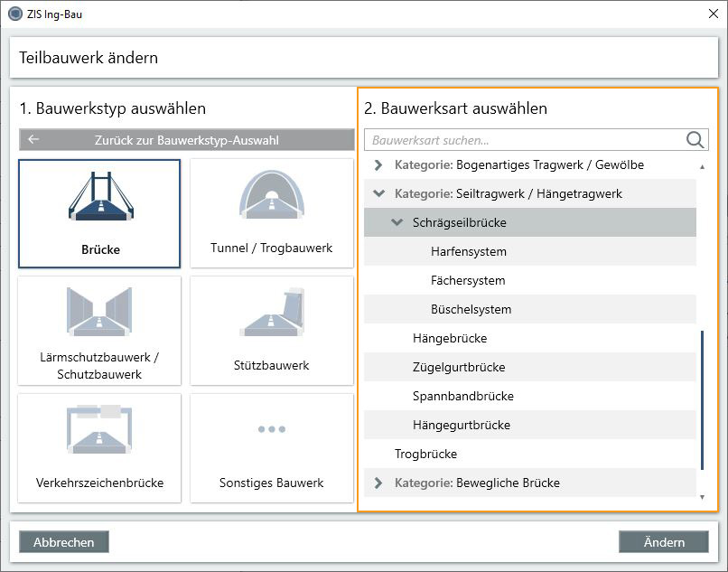Confirm with the Ändern button
The image size is (728, 572).
664,541
